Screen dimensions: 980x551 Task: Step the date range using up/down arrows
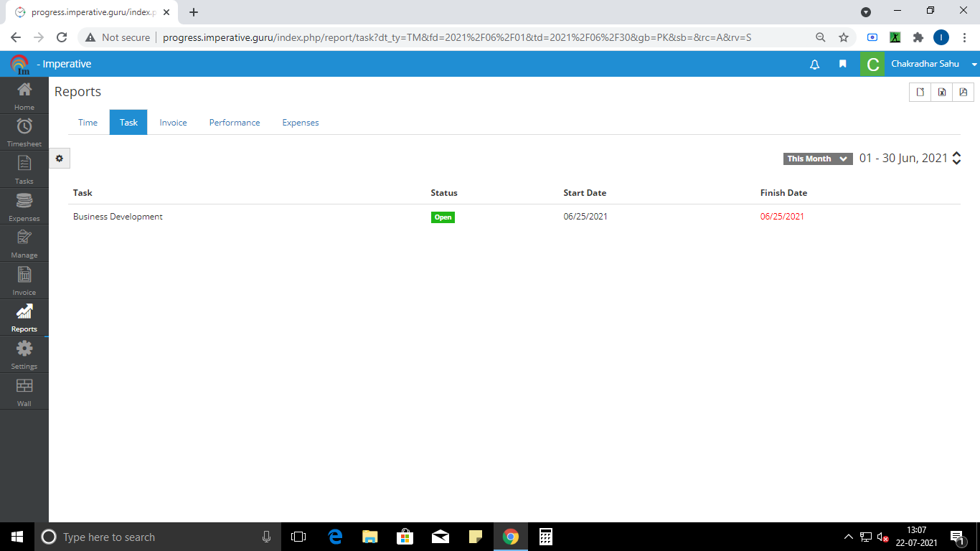[956, 159]
